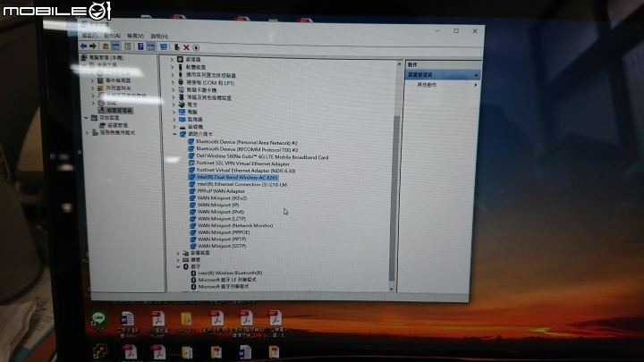Expand the 鍵盤 Keyboards category
The image size is (644, 362).
tap(178, 259)
